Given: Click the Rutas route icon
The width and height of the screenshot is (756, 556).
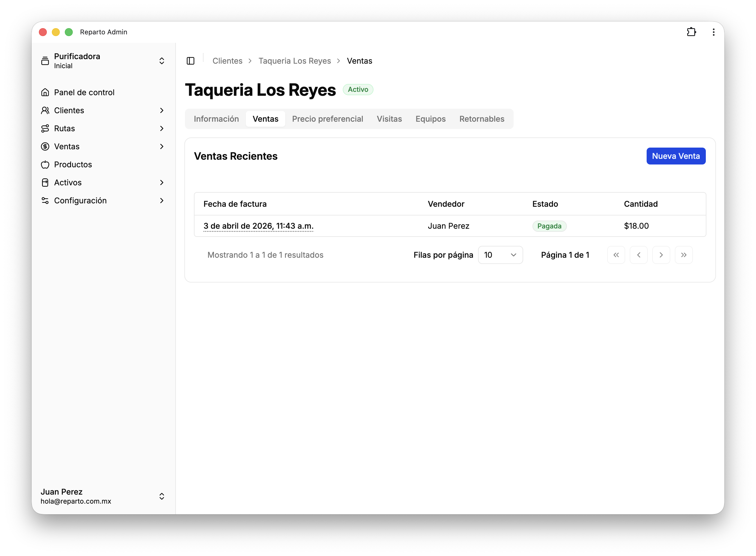Looking at the screenshot, I should 45,128.
